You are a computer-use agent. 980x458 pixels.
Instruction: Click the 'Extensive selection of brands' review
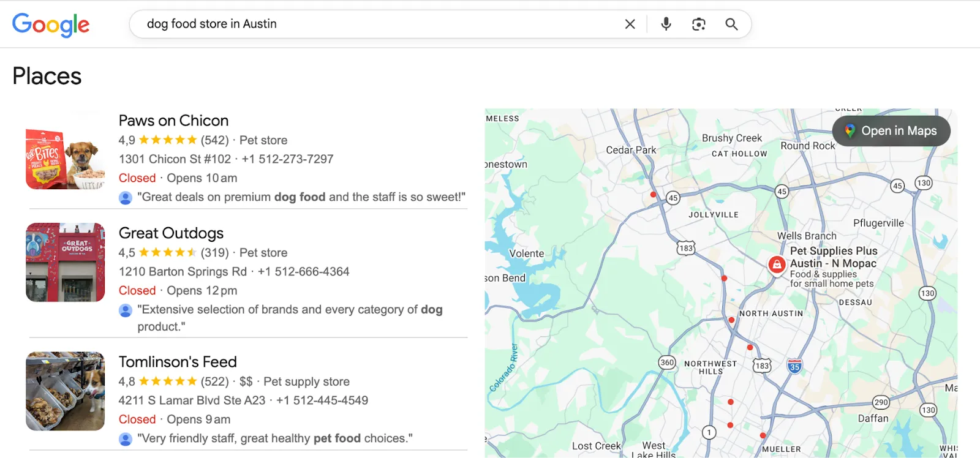(290, 318)
